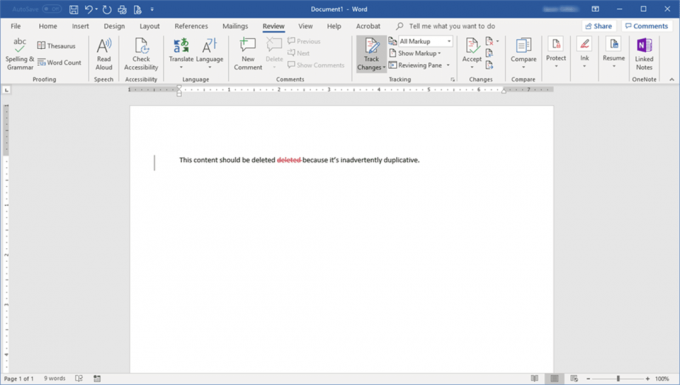The width and height of the screenshot is (680, 385).
Task: Switch to the Insert tab
Action: coord(80,26)
